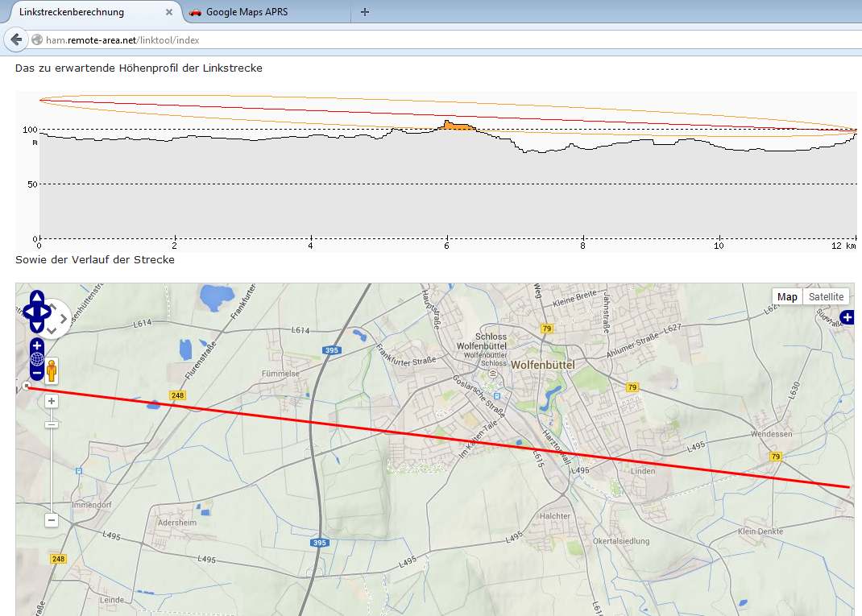Select the Street View pegman icon
Viewport: 862px width, 616px height.
(x=52, y=370)
